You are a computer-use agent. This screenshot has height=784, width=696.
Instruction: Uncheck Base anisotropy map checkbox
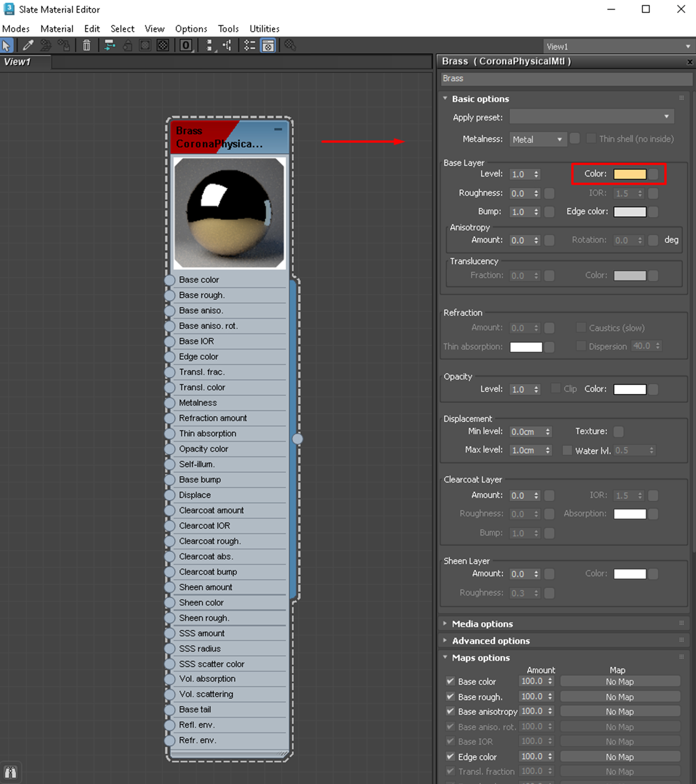[450, 711]
